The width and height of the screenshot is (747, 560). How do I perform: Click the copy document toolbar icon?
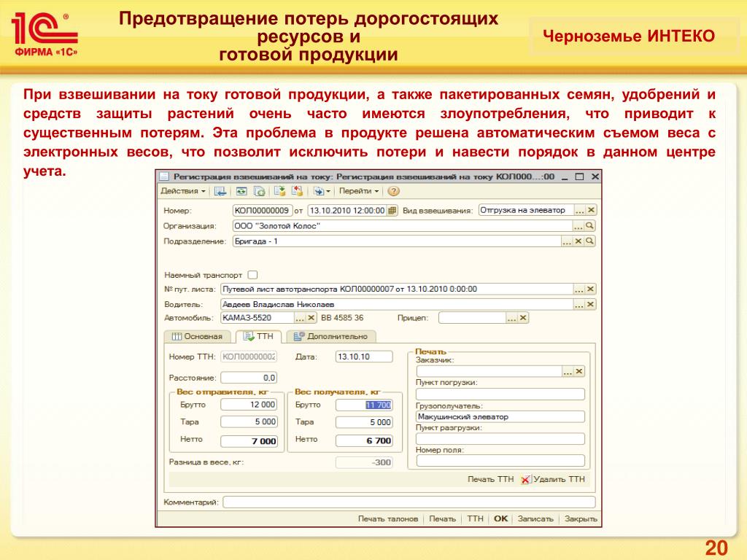(260, 192)
